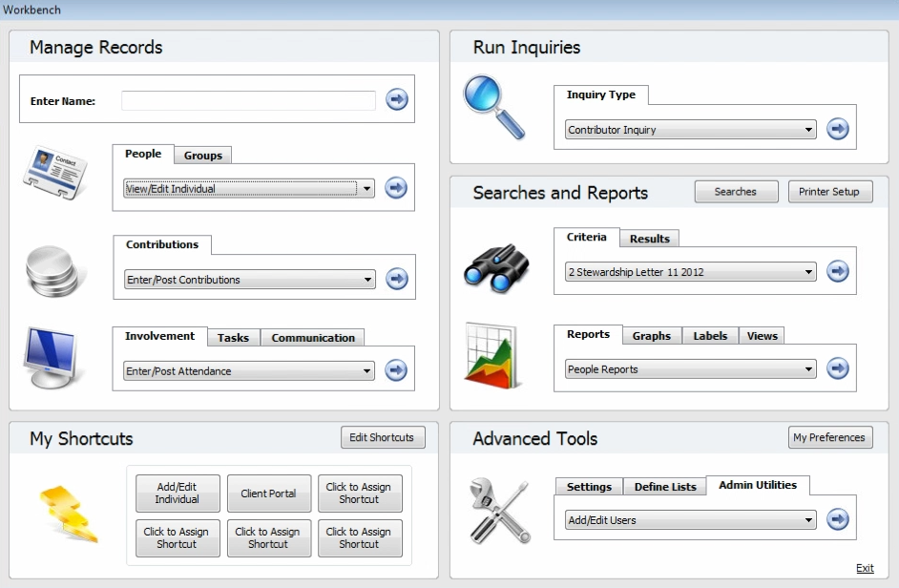This screenshot has height=588, width=899.
Task: Click the Exit link
Action: [x=865, y=568]
